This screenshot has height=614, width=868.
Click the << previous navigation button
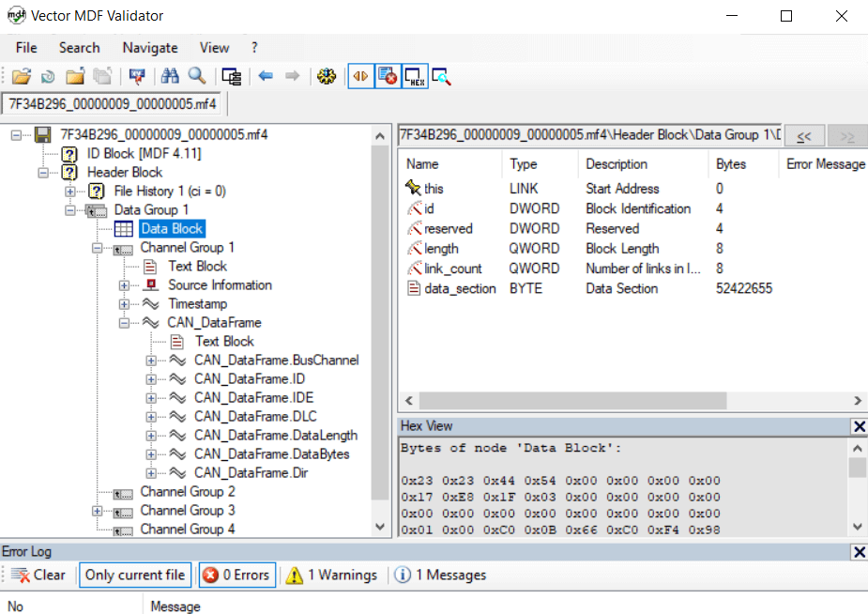click(805, 135)
